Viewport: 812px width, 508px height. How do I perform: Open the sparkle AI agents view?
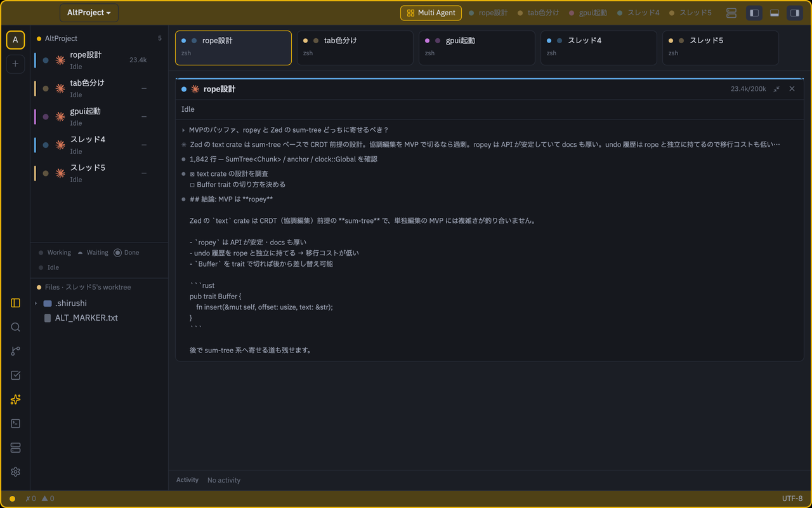15,399
